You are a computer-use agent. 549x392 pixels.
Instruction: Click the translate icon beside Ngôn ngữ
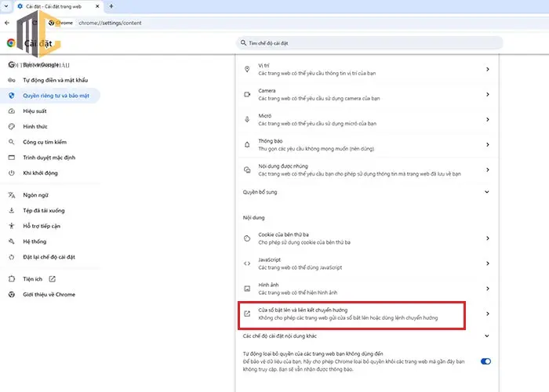point(12,195)
